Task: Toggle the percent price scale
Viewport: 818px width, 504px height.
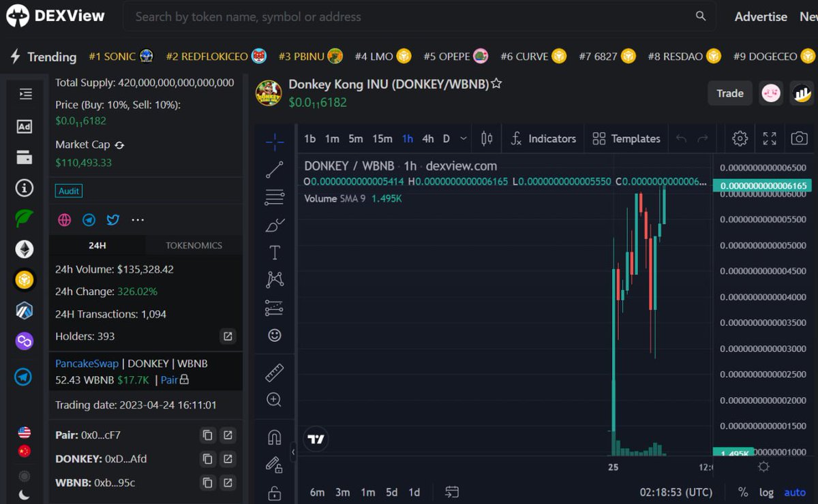Action: tap(743, 492)
